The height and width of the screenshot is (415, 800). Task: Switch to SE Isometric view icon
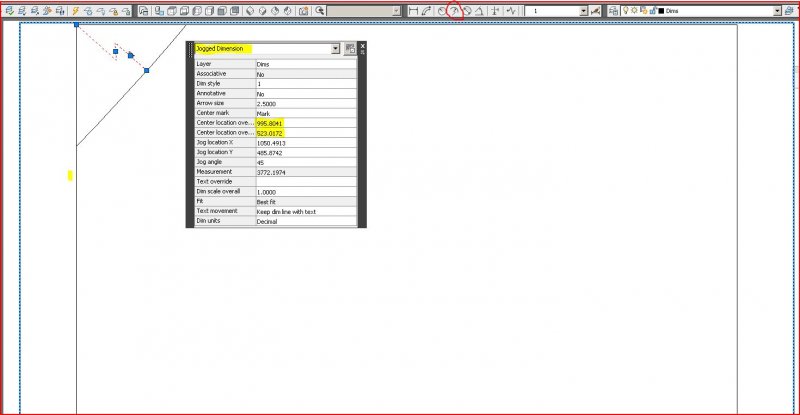(x=262, y=11)
